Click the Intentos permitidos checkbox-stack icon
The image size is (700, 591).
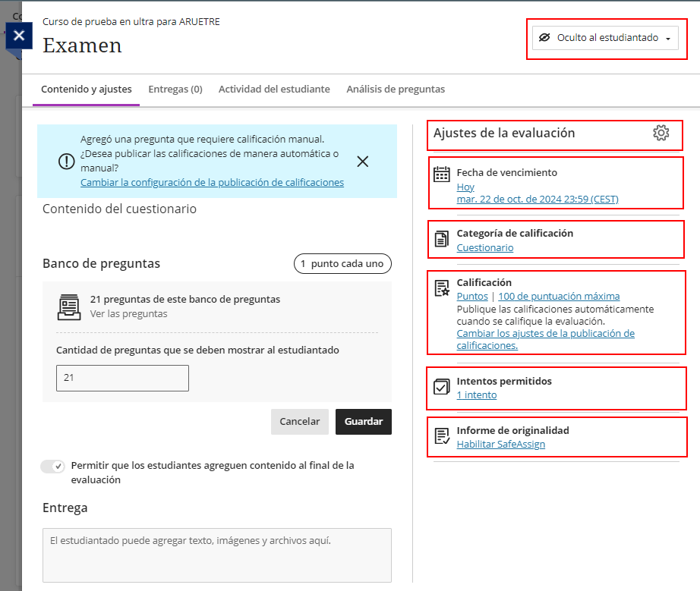441,387
